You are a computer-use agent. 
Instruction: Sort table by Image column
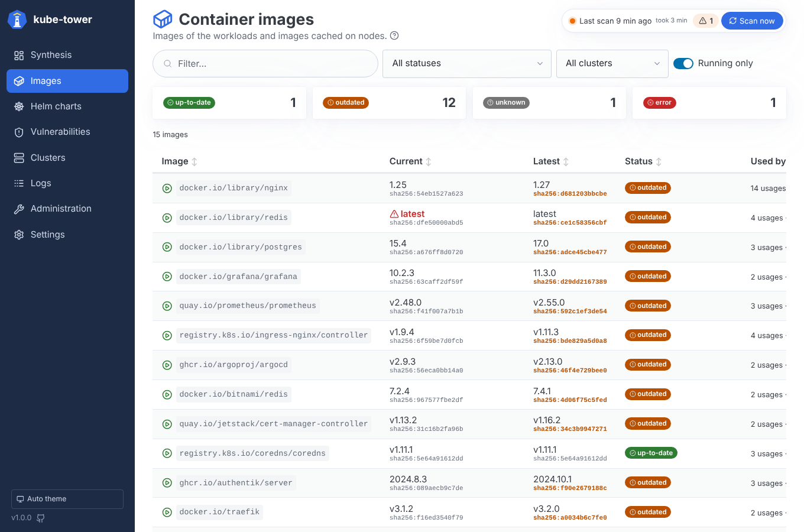coord(179,161)
